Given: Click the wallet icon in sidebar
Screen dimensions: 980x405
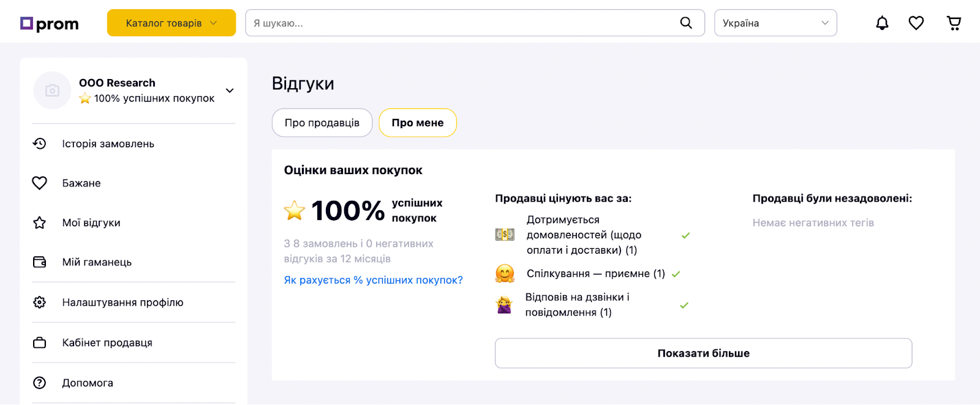Looking at the screenshot, I should [x=40, y=262].
